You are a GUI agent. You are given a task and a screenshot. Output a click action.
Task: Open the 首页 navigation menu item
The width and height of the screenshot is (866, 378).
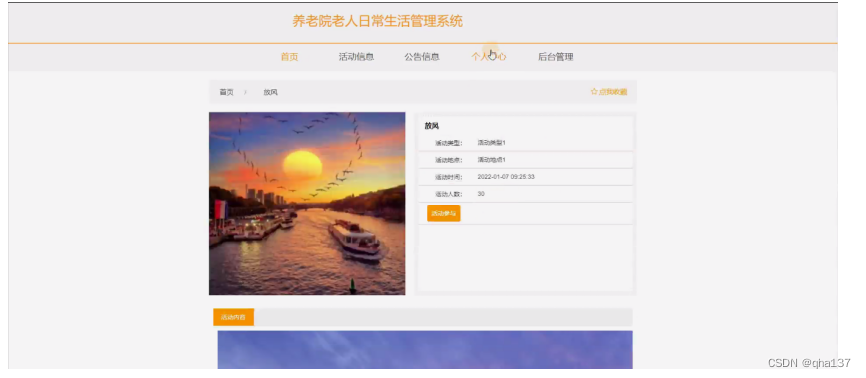coord(289,57)
